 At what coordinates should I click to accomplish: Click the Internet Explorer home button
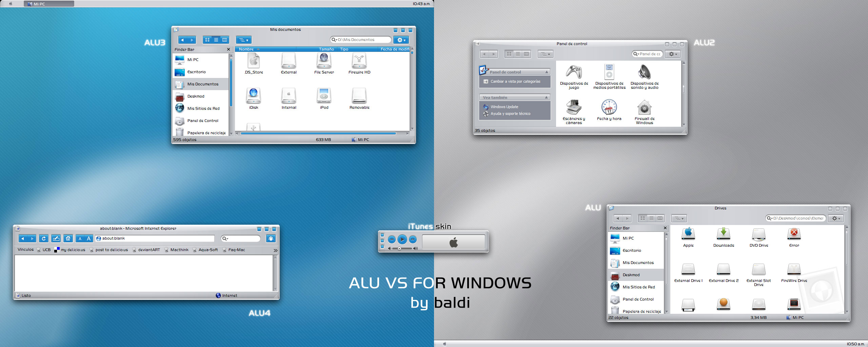(68, 239)
